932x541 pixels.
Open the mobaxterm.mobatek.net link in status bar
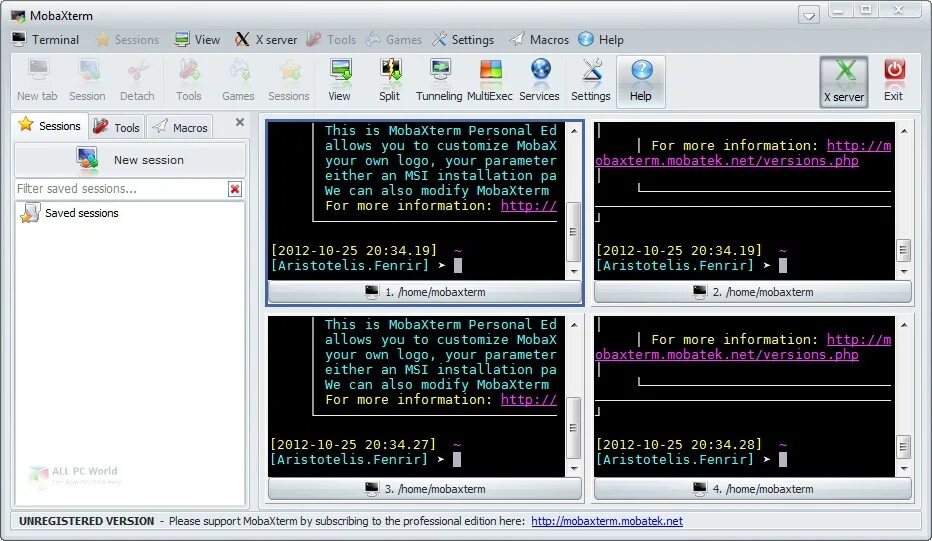607,521
